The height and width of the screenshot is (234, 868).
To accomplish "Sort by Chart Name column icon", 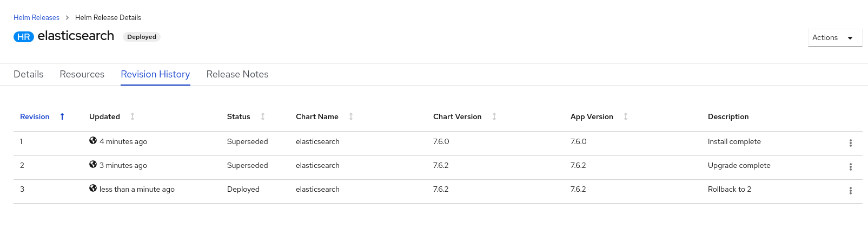I will (x=351, y=116).
